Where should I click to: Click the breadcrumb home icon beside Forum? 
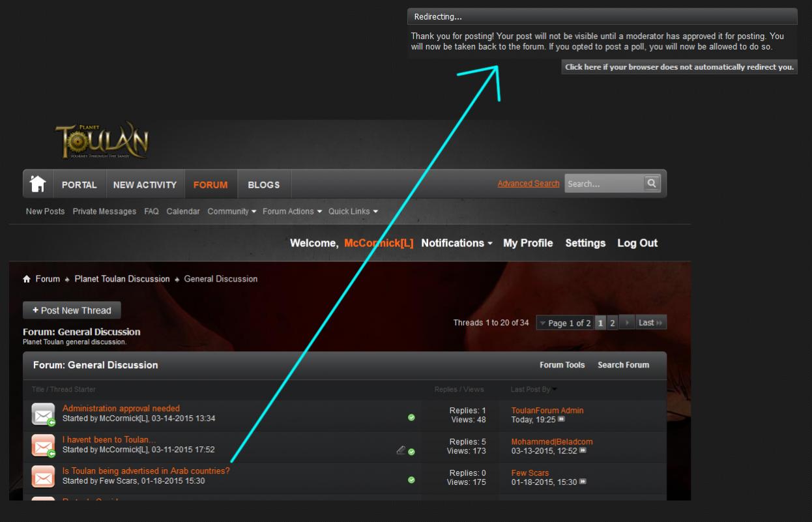[x=27, y=279]
